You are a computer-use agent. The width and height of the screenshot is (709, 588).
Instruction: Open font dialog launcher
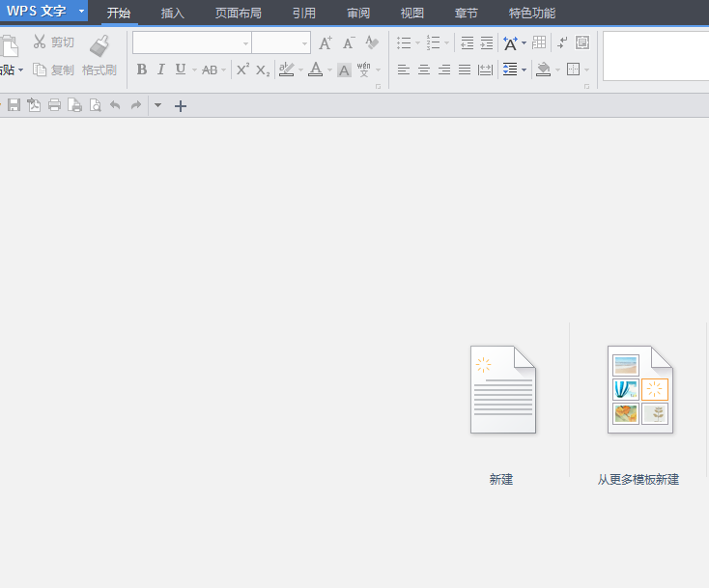click(378, 86)
